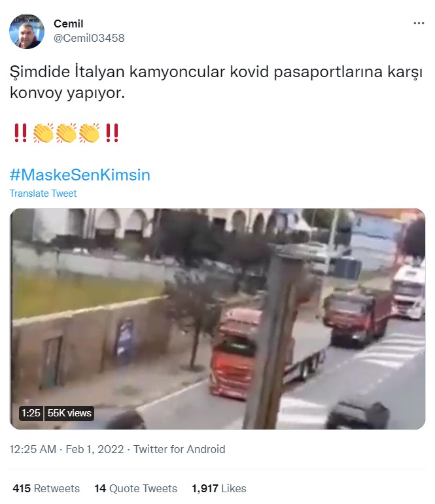This screenshot has height=504, width=435.
Task: Click the clapping hands emoji row
Action: pos(66,133)
